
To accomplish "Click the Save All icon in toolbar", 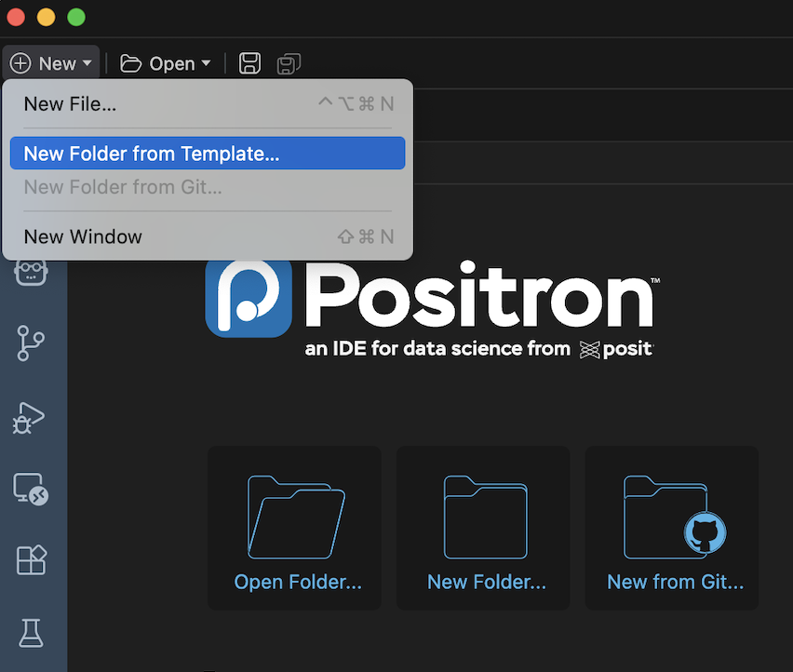I will pyautogui.click(x=289, y=63).
